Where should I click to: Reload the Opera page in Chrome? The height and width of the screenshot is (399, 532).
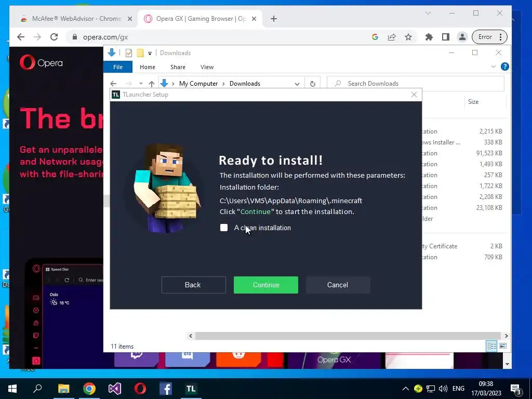coord(54,37)
